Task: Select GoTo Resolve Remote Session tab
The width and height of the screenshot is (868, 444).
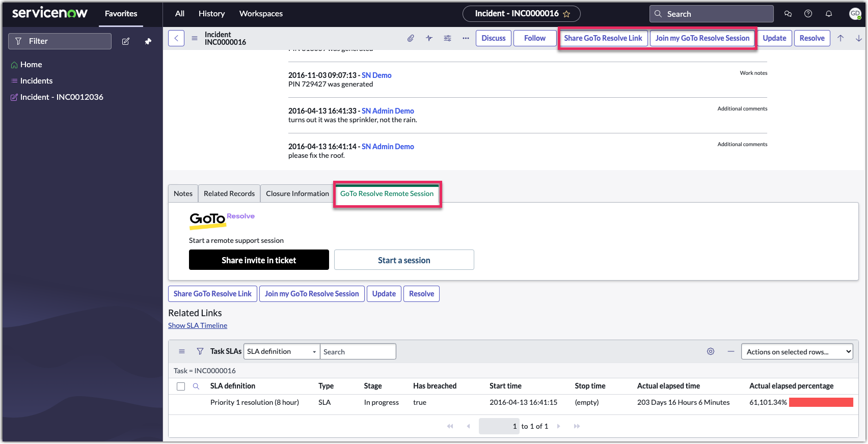Action: (387, 193)
